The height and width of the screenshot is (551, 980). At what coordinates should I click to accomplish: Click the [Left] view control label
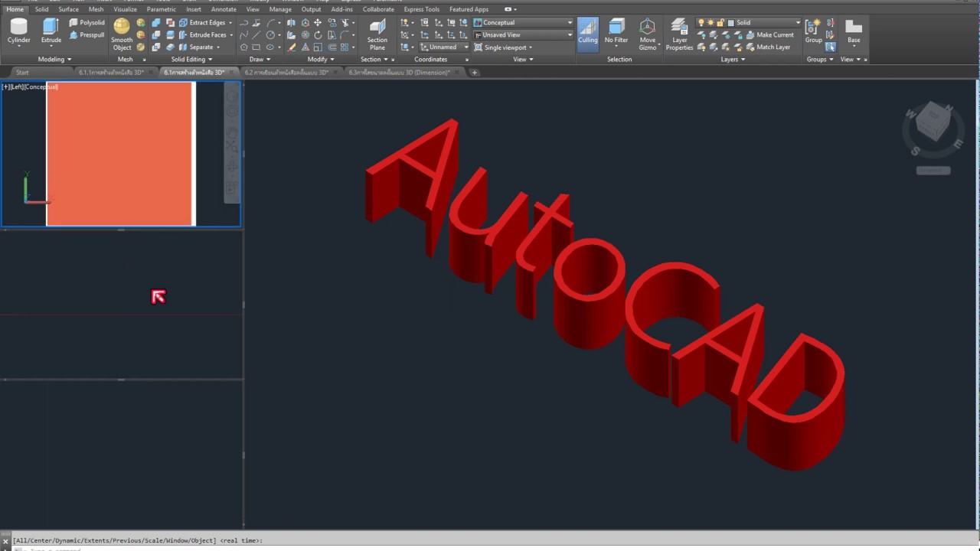[x=18, y=86]
